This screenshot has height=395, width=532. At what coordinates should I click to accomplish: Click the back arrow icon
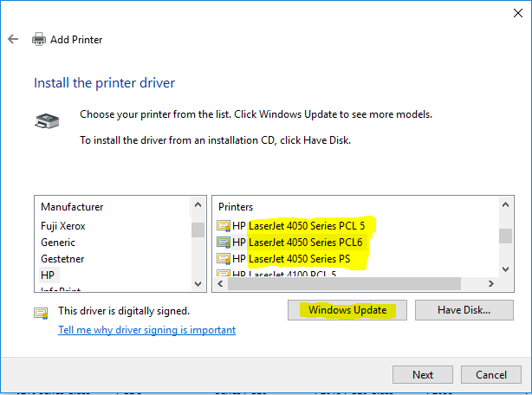tap(13, 40)
